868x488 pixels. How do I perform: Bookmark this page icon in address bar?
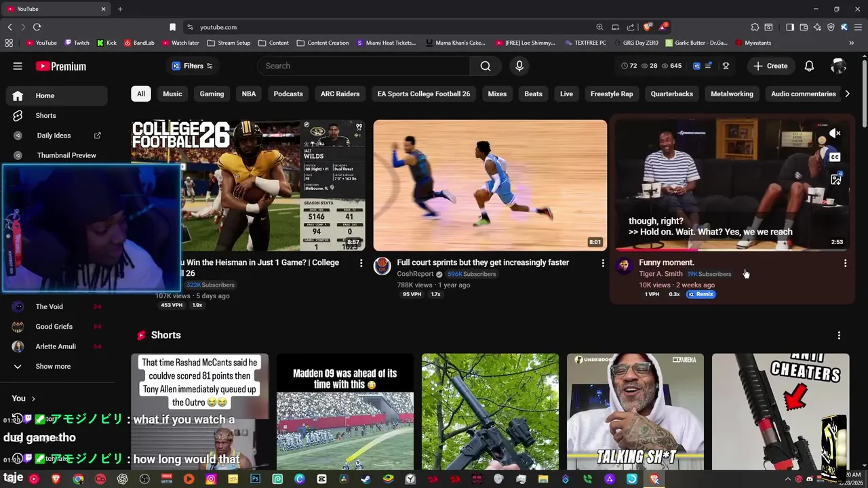tap(172, 27)
